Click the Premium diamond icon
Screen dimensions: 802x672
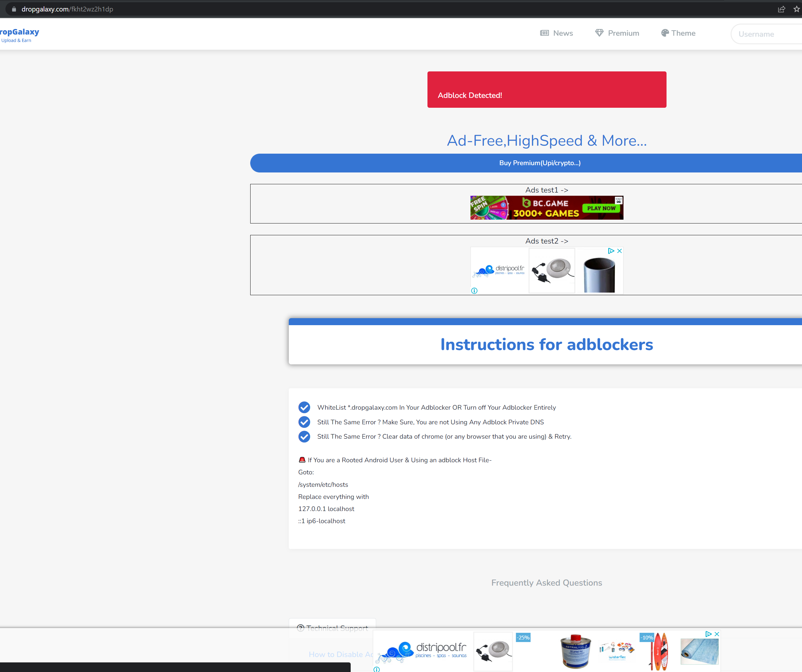599,33
